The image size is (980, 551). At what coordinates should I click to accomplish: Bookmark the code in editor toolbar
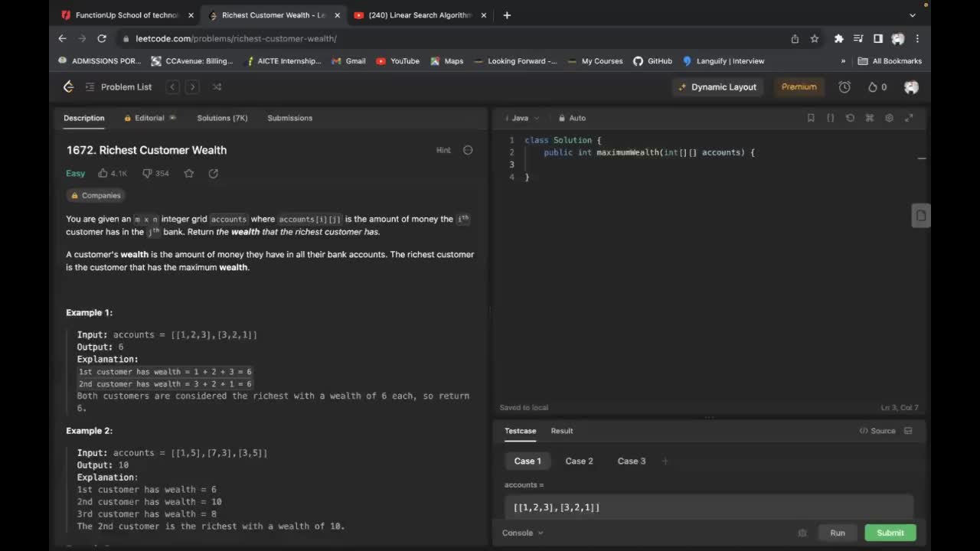[x=811, y=118]
